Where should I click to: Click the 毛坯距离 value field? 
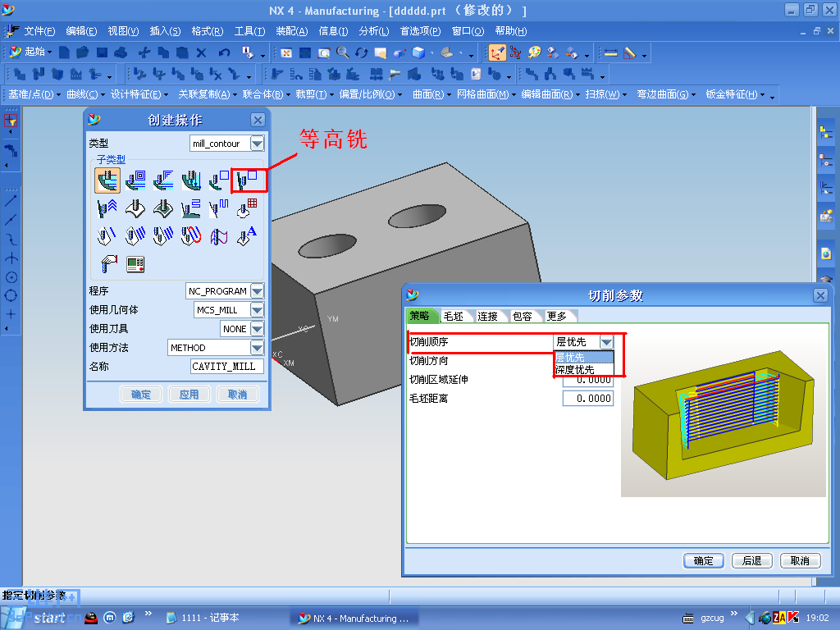(x=587, y=398)
